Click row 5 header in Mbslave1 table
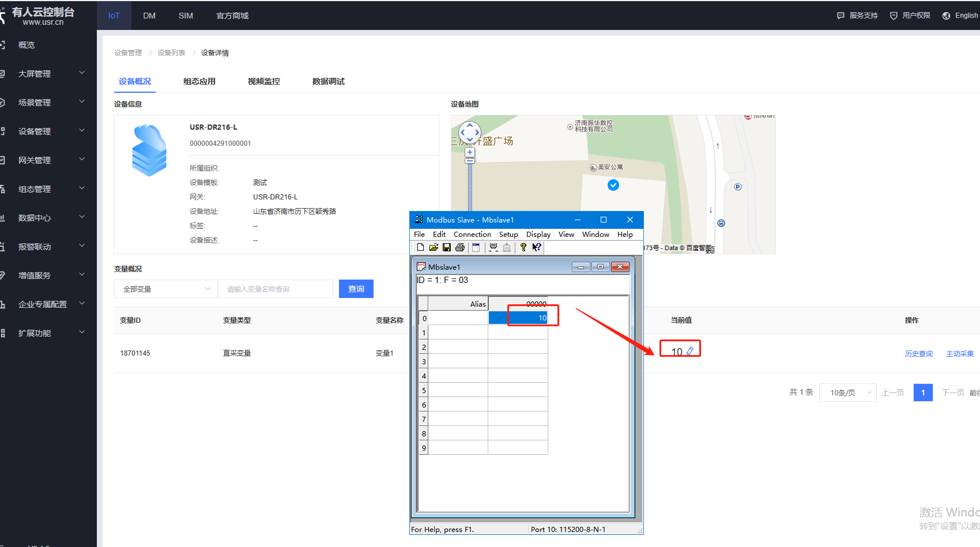The height and width of the screenshot is (547, 980). pos(424,390)
